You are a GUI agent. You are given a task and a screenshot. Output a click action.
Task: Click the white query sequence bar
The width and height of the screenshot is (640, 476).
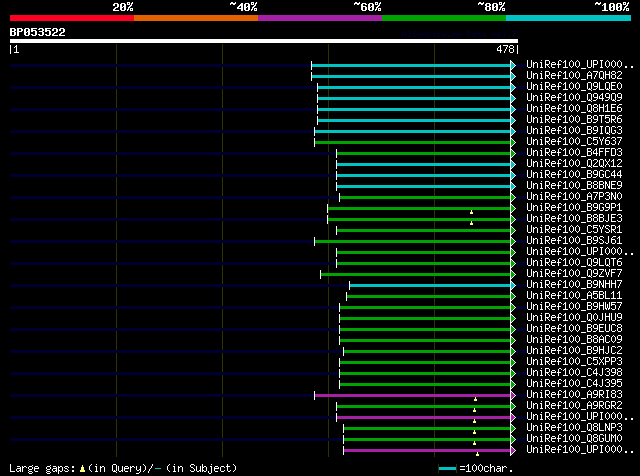(264, 41)
